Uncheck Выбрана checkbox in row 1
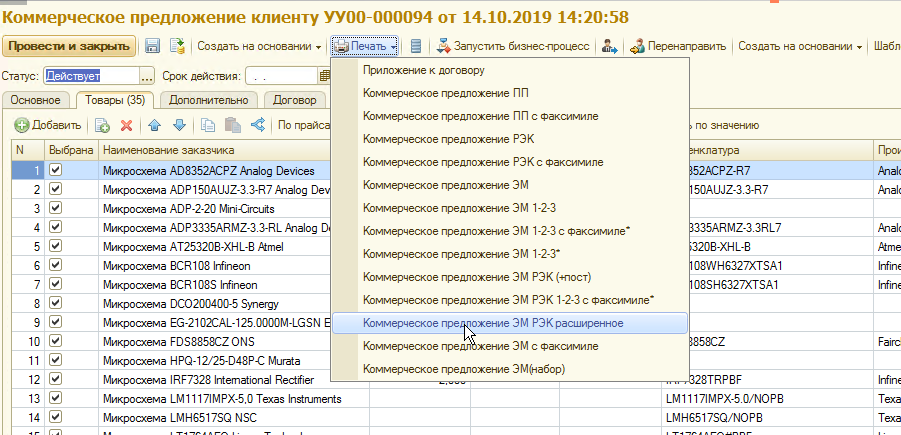This screenshot has height=435, width=901. coord(56,171)
